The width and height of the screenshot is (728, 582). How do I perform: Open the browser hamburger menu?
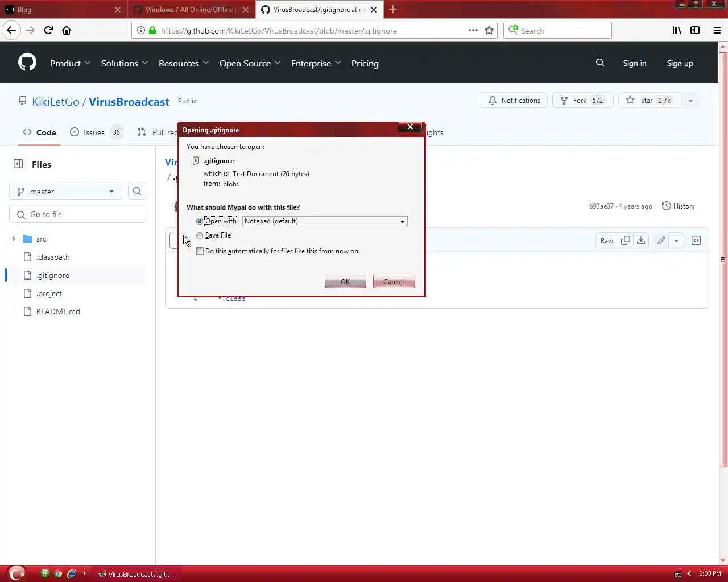pyautogui.click(x=717, y=30)
